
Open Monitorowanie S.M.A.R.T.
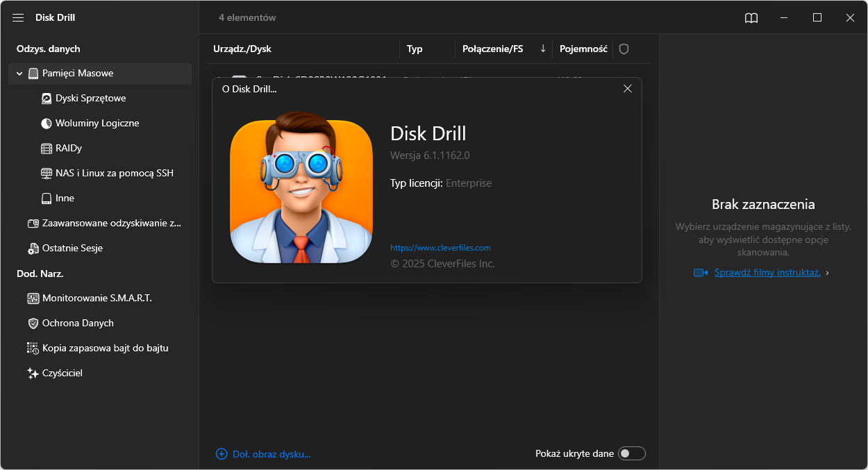click(97, 299)
